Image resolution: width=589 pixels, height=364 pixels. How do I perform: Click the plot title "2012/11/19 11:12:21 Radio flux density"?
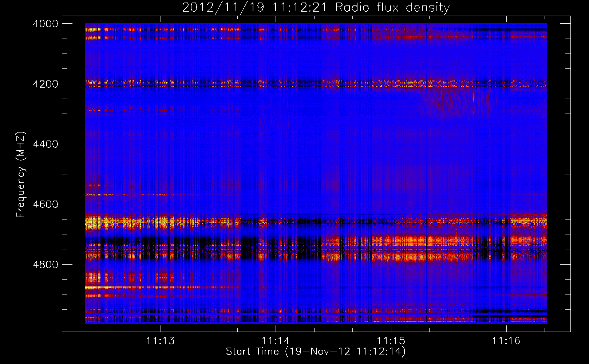pos(316,7)
